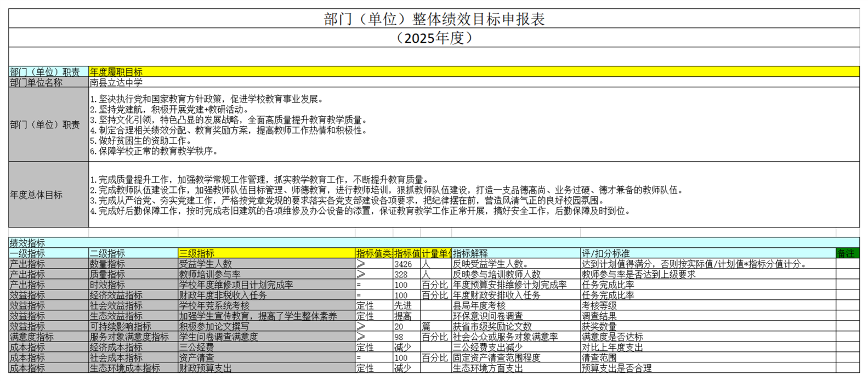Image resolution: width=868 pixels, height=381 pixels.
Task: Click the "质量指标" cell
Action: pos(133,274)
